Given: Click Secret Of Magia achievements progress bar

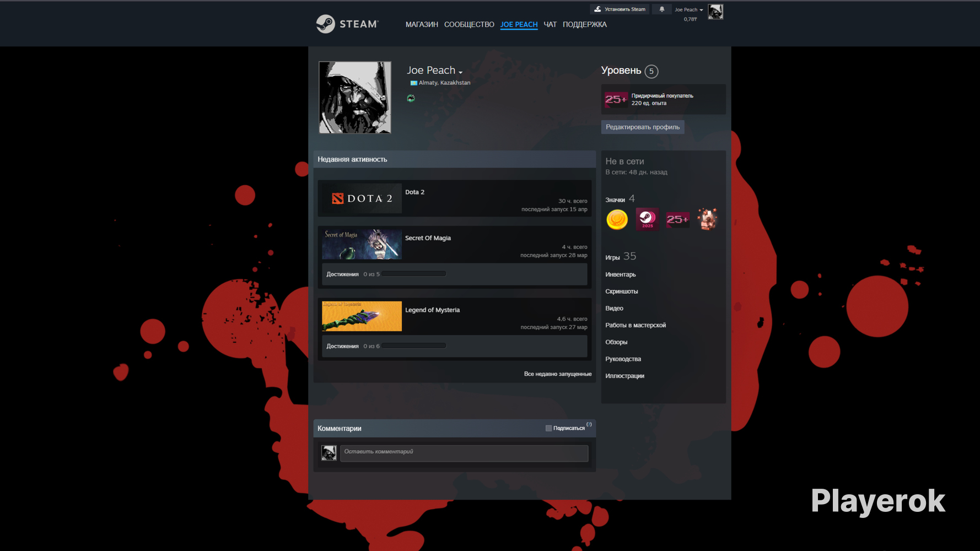Looking at the screenshot, I should 414,274.
